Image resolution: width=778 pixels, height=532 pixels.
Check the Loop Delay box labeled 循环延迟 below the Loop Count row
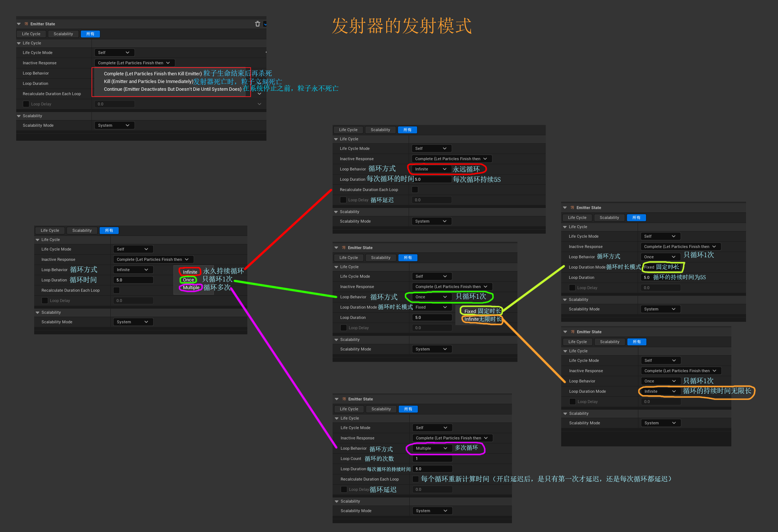coord(344,489)
